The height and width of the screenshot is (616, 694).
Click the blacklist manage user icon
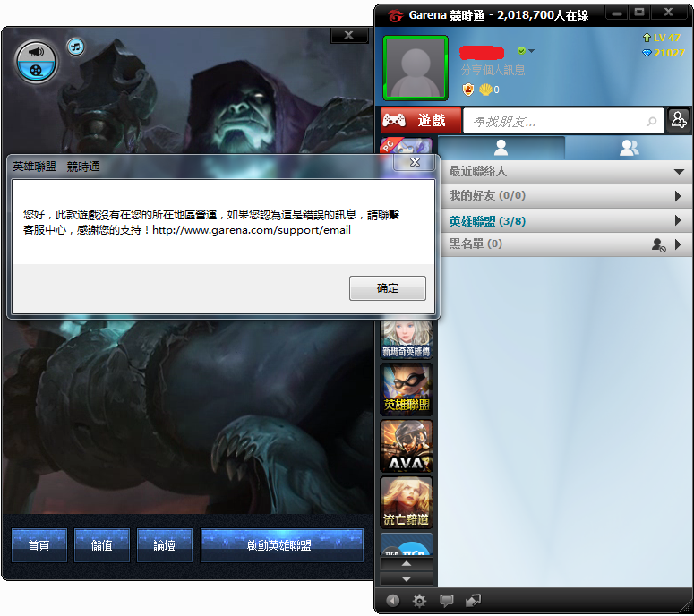pos(658,244)
